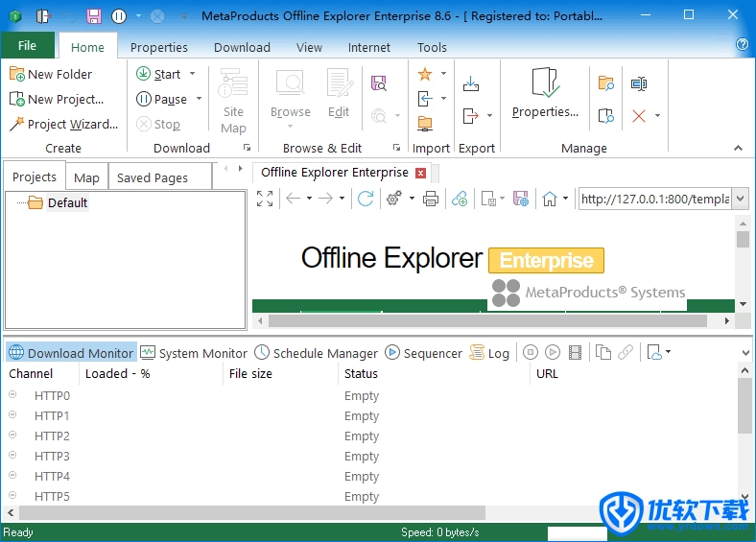
Task: Collapse the ribbon with the chevron
Action: point(738,148)
